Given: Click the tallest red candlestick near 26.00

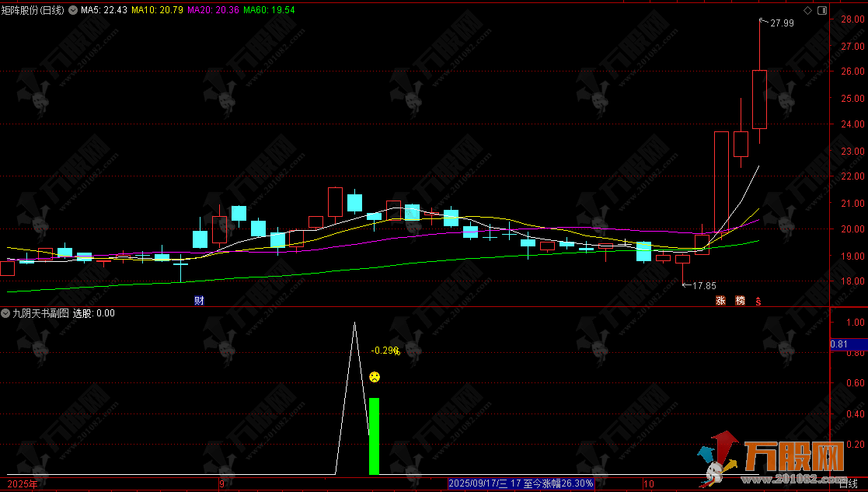Looking at the screenshot, I should coord(759,99).
